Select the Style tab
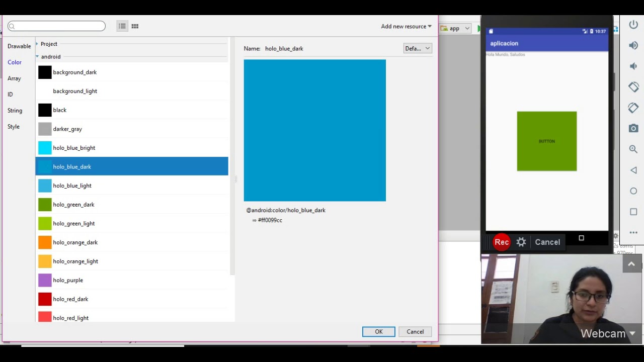Image resolution: width=644 pixels, height=362 pixels. [x=14, y=127]
